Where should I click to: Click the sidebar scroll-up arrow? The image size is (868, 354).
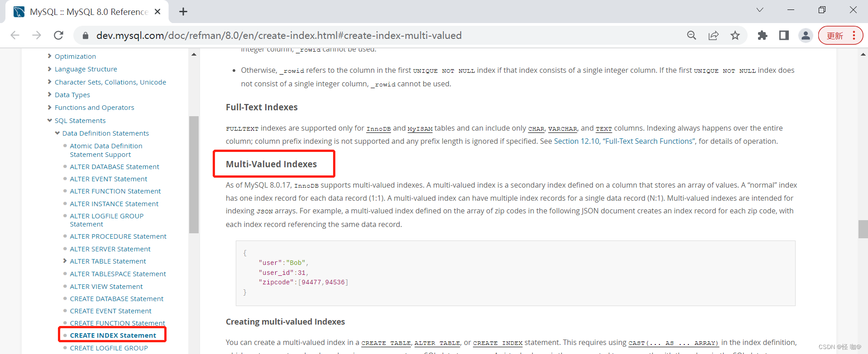[194, 55]
